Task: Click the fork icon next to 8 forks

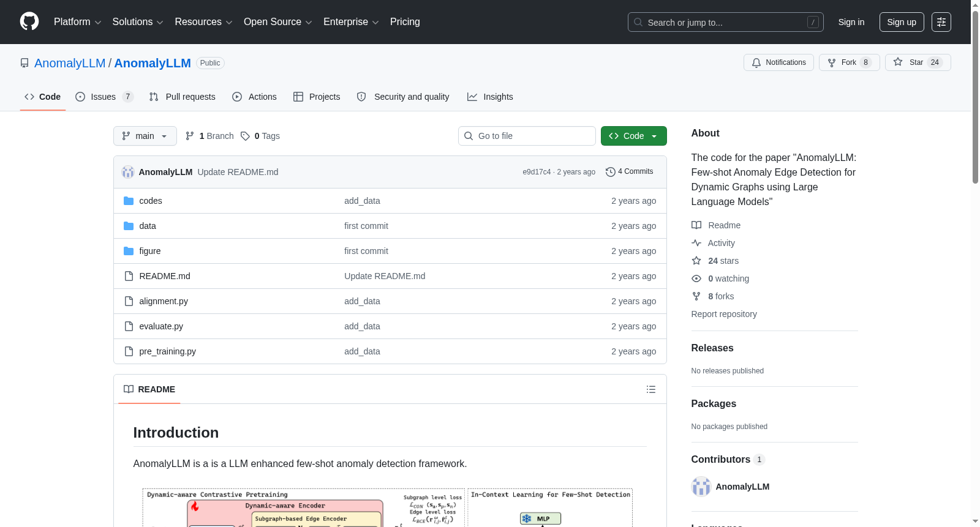Action: pyautogui.click(x=696, y=296)
